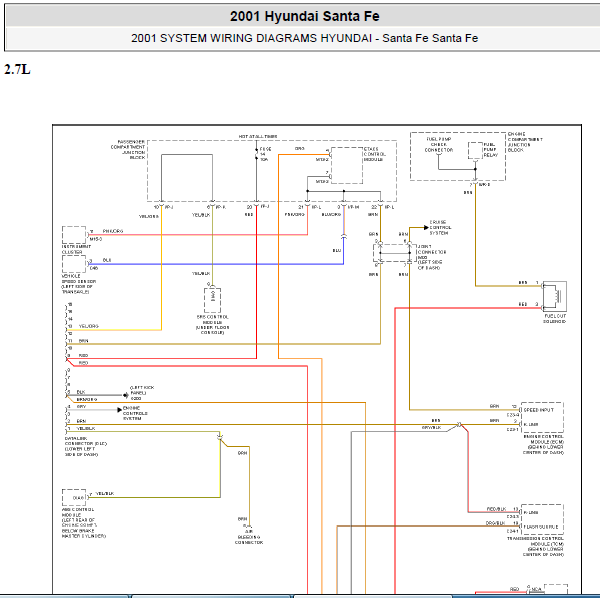Image resolution: width=600 pixels, height=598 pixels.
Task: Click the Fuel Pump Check Connector label
Action: click(x=439, y=145)
